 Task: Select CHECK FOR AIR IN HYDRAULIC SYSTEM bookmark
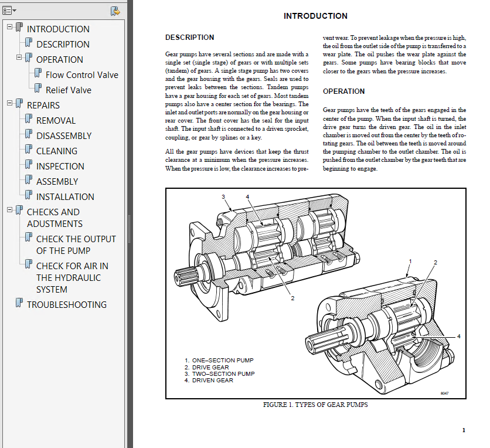(x=72, y=277)
